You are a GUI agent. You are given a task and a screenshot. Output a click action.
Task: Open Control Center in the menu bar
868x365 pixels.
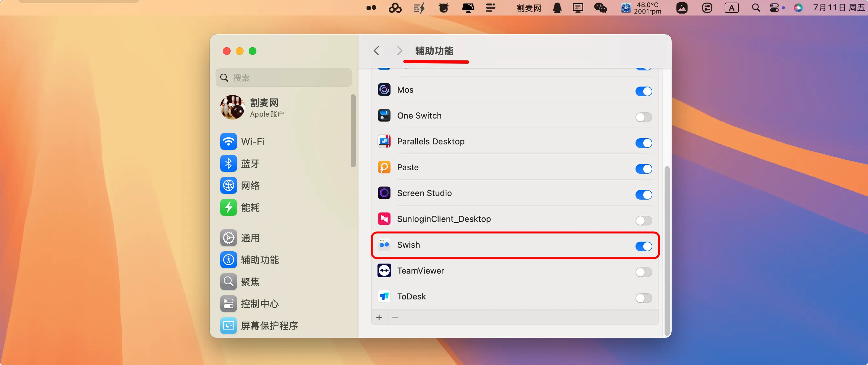pyautogui.click(x=774, y=8)
